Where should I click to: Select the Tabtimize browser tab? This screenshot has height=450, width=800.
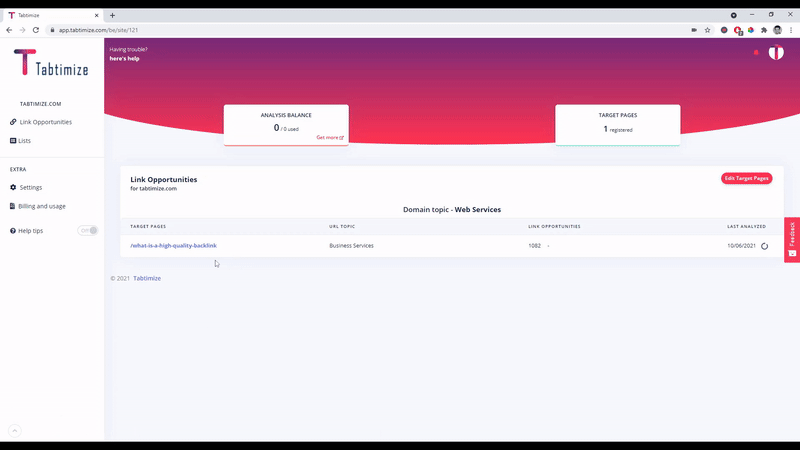(51, 15)
